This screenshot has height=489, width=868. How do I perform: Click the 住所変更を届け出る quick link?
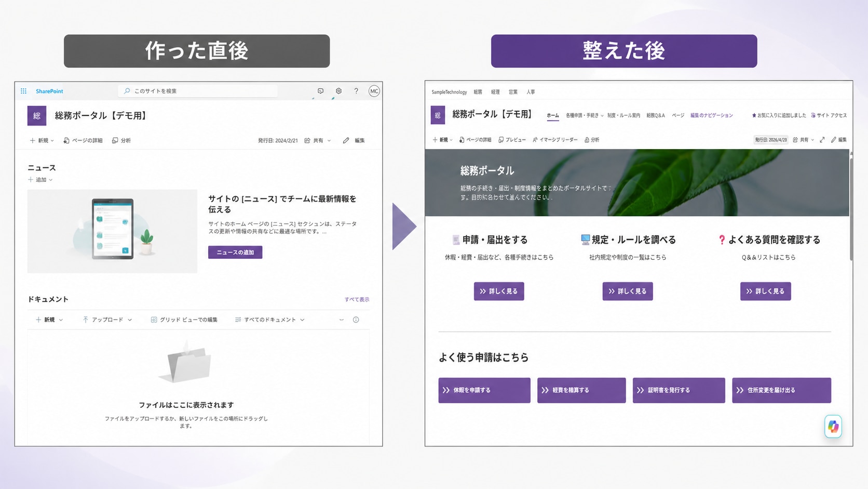[782, 390]
